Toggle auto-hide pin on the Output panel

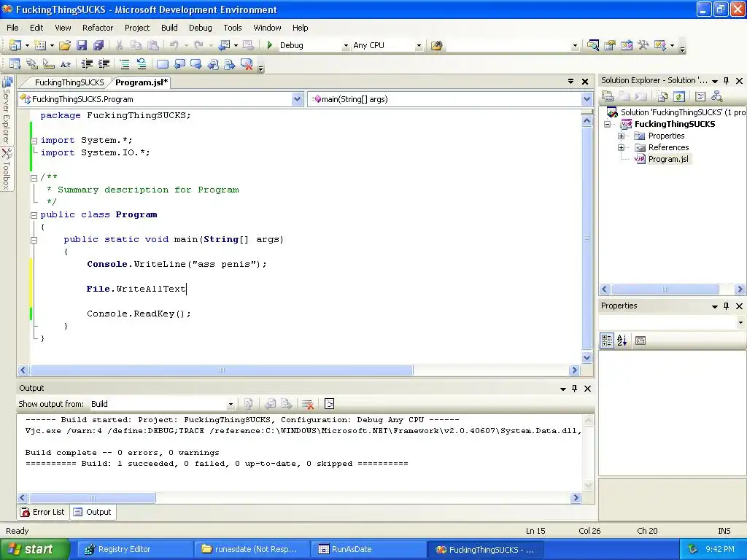pos(575,388)
